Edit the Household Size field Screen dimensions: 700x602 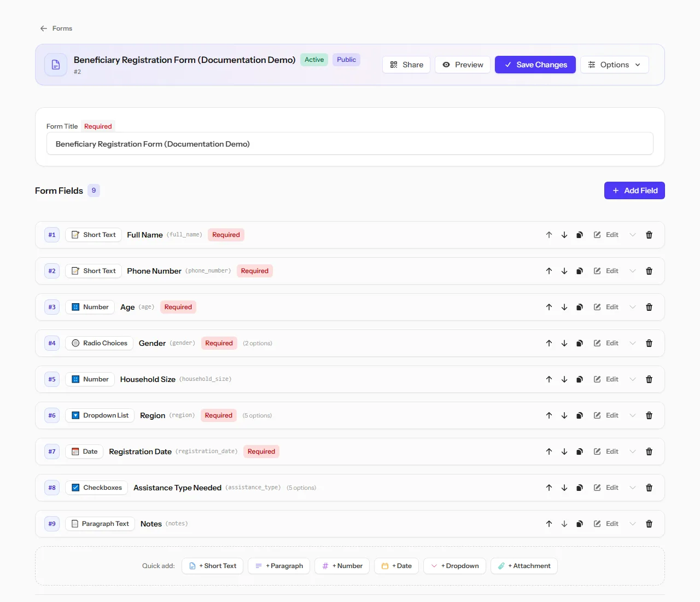tap(606, 379)
